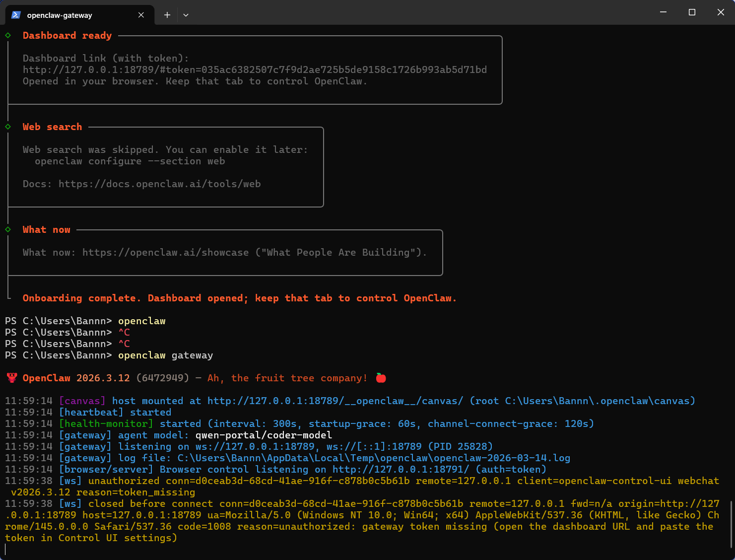
Task: Click the Dashboard ready heading
Action: tap(67, 35)
